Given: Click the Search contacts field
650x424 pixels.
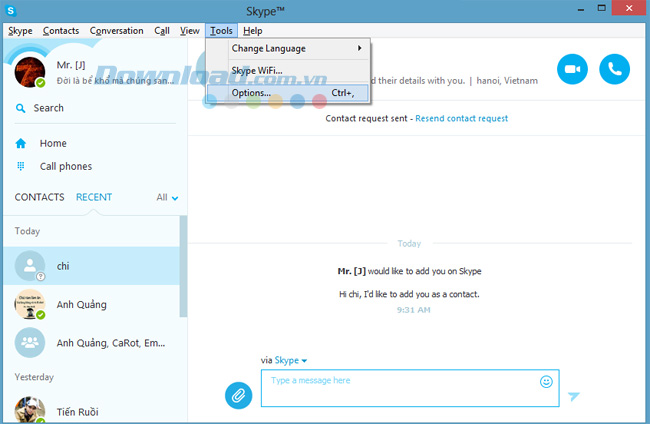Looking at the screenshot, I should point(95,108).
